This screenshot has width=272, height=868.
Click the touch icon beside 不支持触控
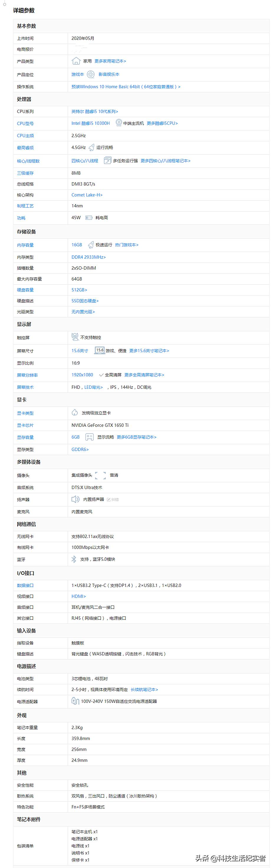(x=75, y=337)
